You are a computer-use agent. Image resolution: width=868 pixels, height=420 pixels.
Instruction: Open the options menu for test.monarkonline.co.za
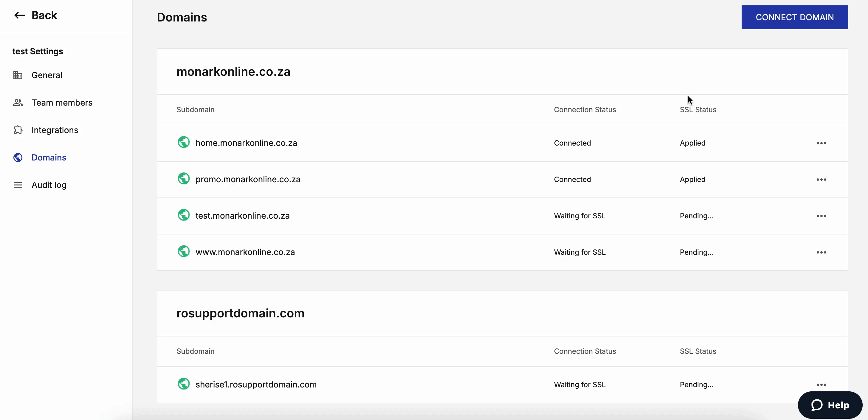click(x=822, y=216)
